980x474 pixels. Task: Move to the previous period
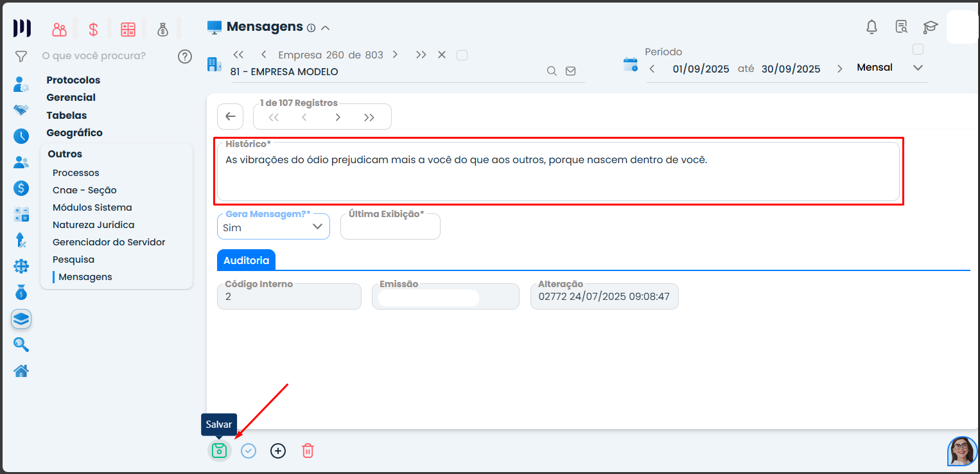(x=652, y=69)
